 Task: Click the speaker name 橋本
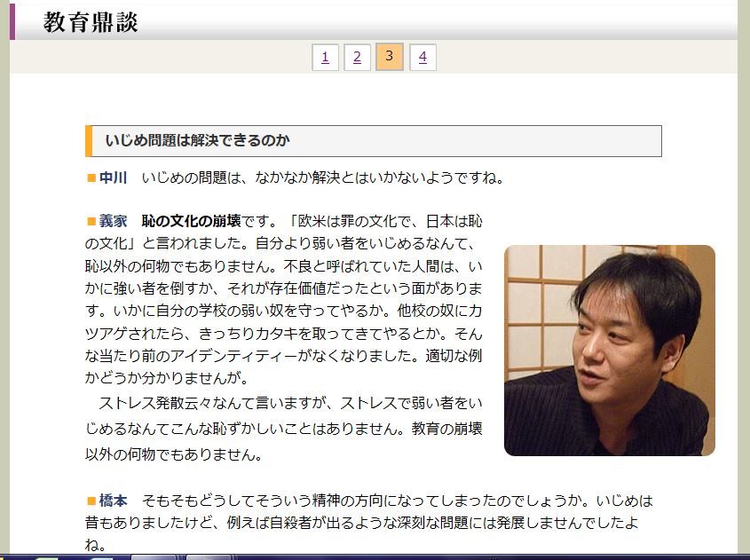[114, 501]
